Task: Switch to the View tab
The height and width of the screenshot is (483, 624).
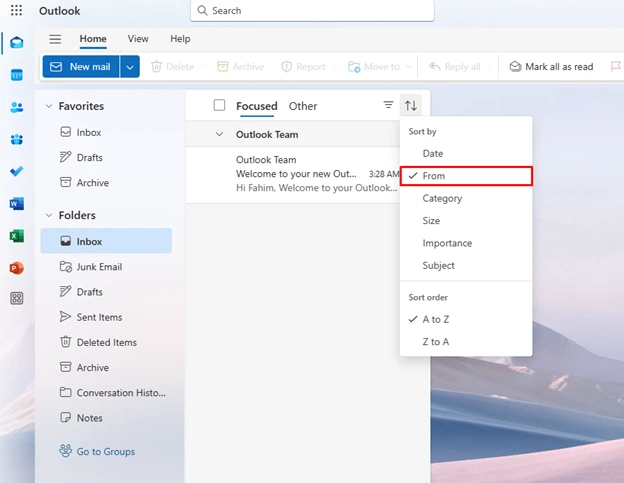Action: click(x=138, y=39)
